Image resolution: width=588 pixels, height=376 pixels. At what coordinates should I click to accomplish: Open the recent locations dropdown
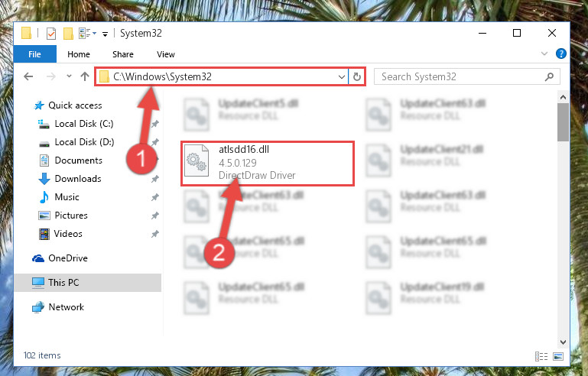(x=69, y=76)
